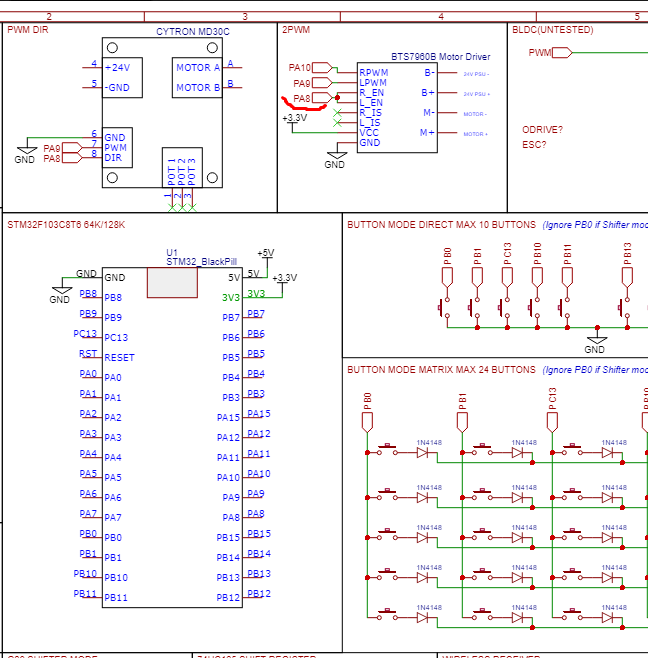This screenshot has width=648, height=658.
Task: Select the BUTTON MODE MATRIX section title
Action: (x=441, y=369)
